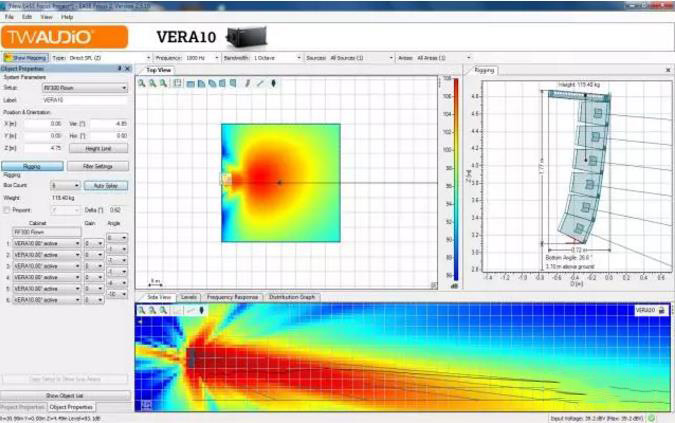Click the fifth blue area shape icon in Top View toolbar

click(x=233, y=83)
